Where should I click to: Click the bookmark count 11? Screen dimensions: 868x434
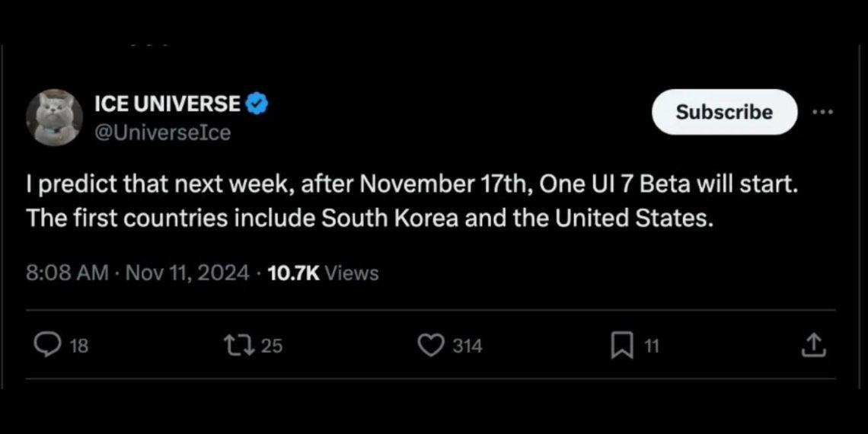[x=651, y=346]
